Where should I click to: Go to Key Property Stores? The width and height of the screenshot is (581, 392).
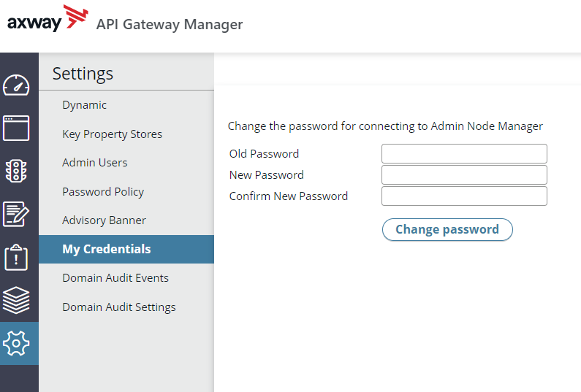point(112,134)
